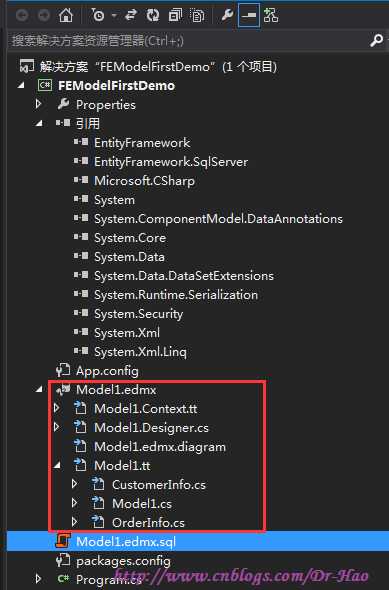Open the Pending Changes Filter clock icon
This screenshot has width=389, height=590.
[x=98, y=15]
